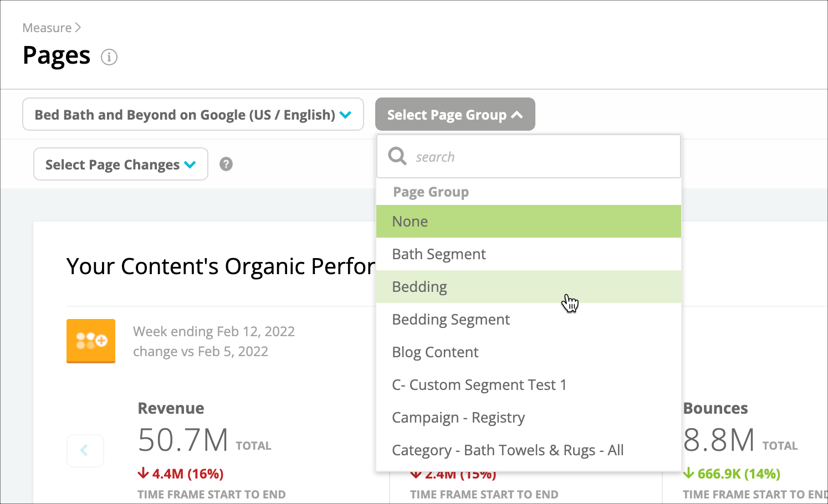Click the Measure breadcrumb chevron
828x504 pixels.
78,27
